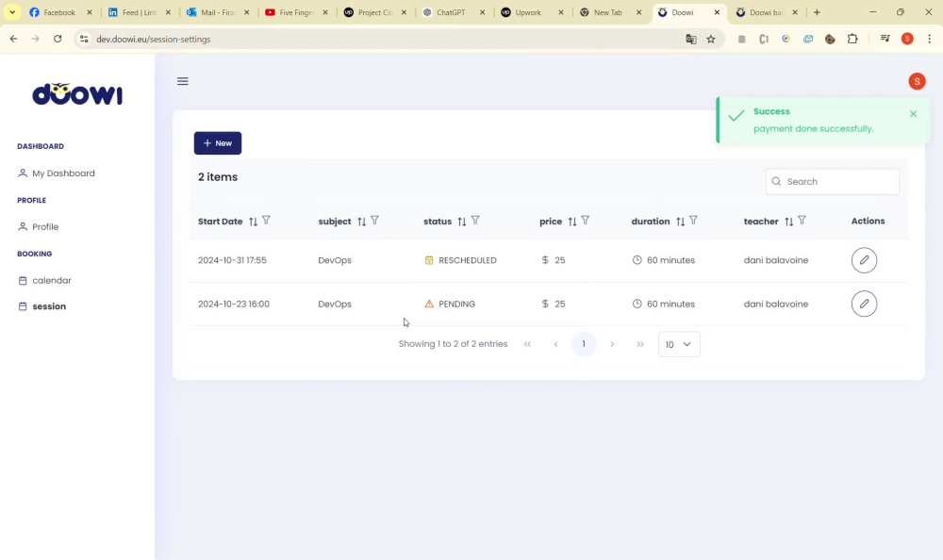Open Chrome three-dot menu

coord(929,39)
